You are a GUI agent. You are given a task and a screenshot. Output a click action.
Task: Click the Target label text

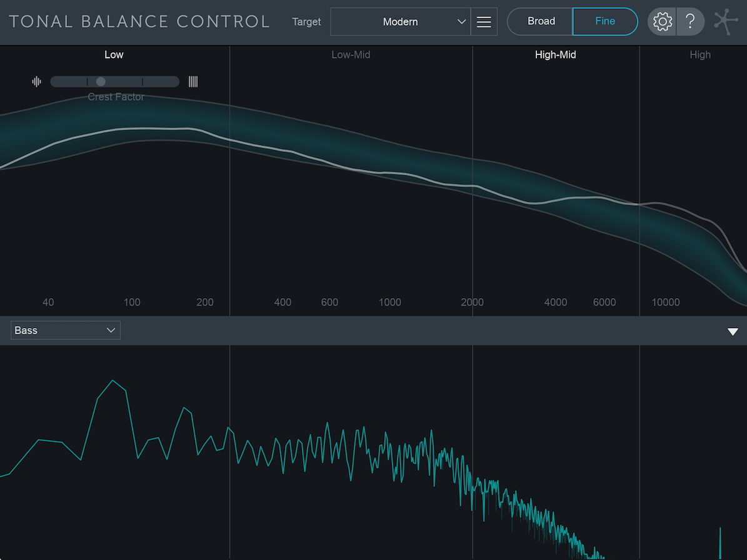(306, 22)
